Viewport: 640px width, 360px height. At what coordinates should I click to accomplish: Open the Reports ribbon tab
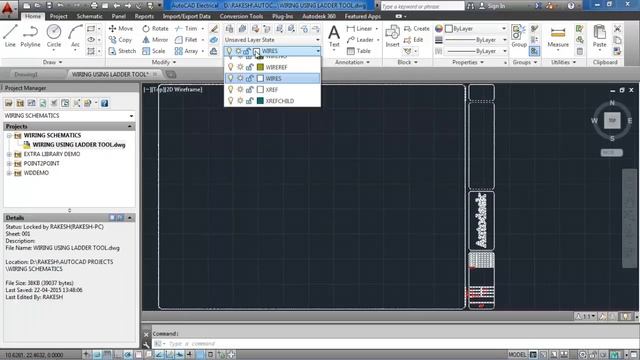(x=144, y=16)
